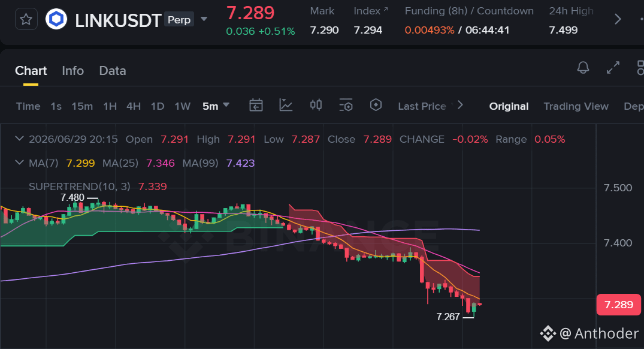Add LINKUSDT to favorites with star icon
Screen dimensions: 644x349
(26, 19)
